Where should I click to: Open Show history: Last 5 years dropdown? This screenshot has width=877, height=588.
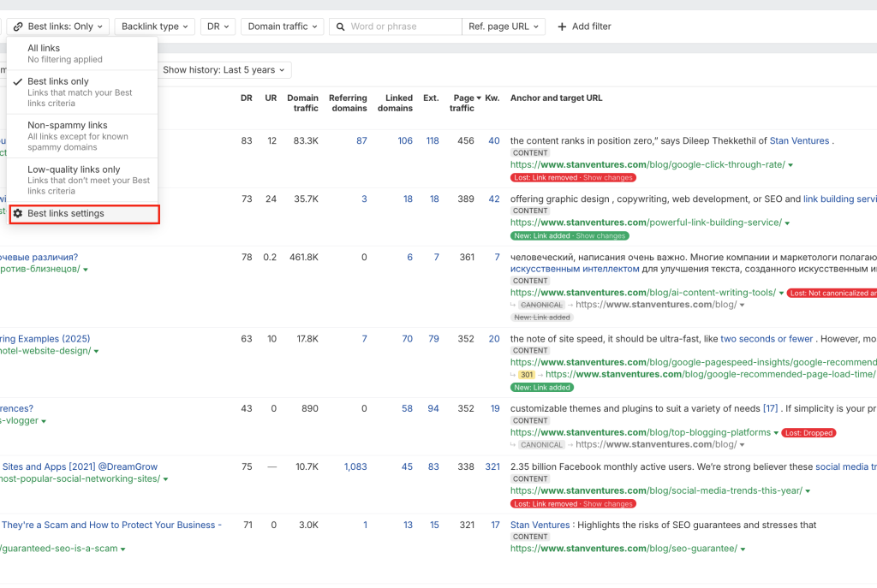point(224,70)
